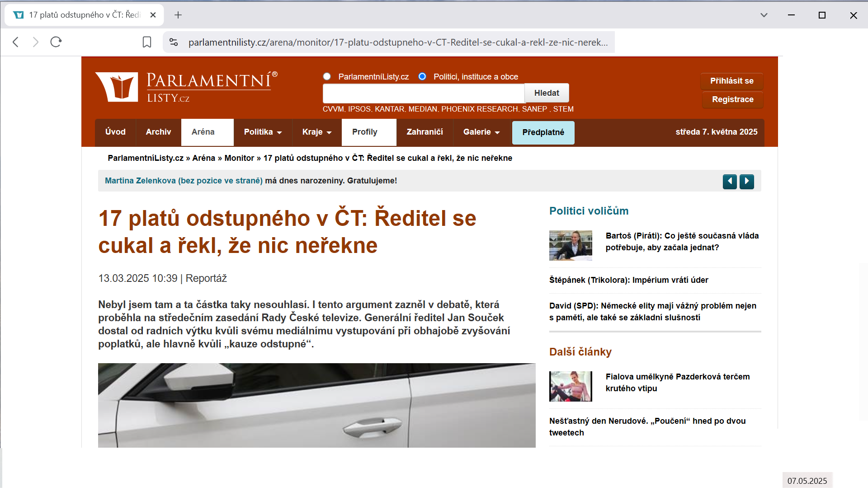The height and width of the screenshot is (496, 868).
Task: Expand the Galerie dropdown menu
Action: point(481,132)
